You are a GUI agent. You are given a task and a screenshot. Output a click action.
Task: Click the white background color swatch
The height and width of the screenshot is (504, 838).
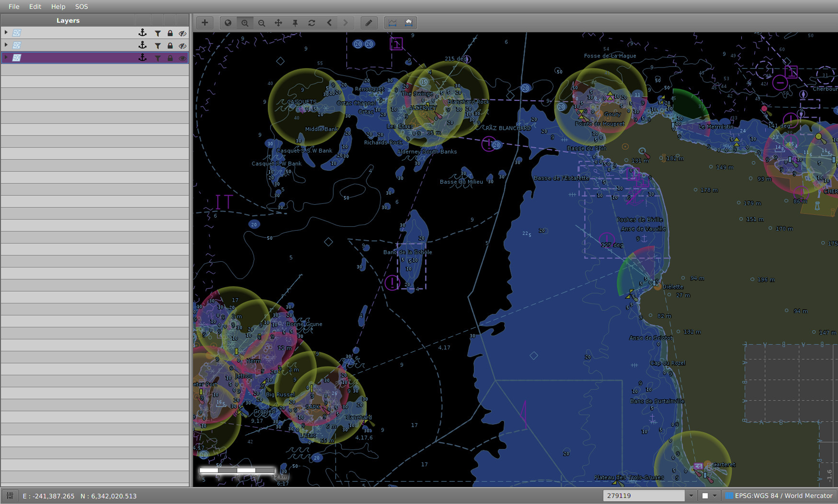[x=705, y=496]
